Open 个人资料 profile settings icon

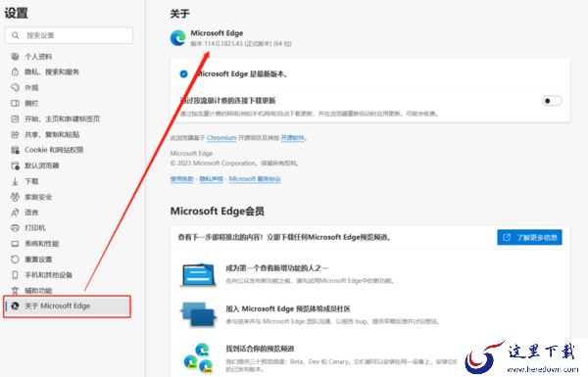pos(15,57)
